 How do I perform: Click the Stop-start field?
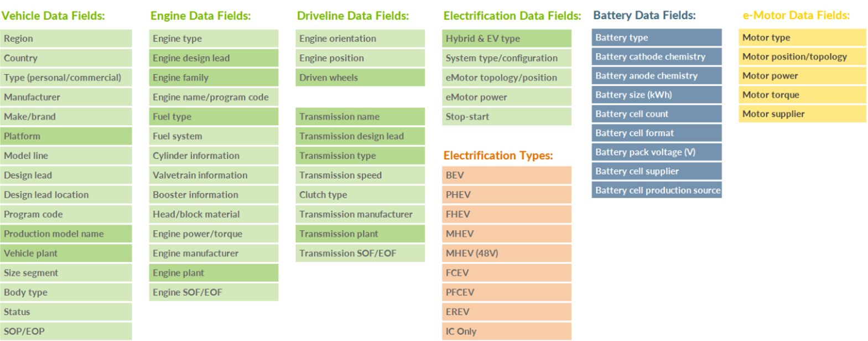(506, 116)
